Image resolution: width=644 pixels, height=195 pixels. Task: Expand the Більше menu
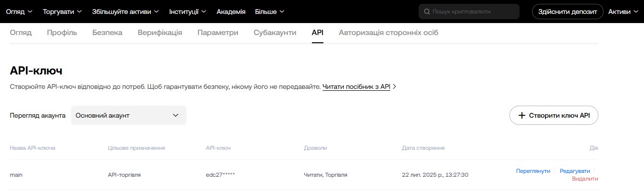click(x=270, y=12)
